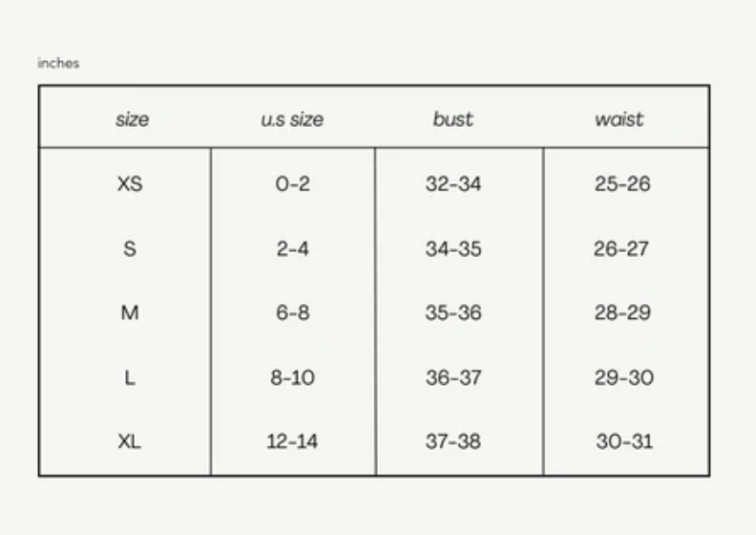
Task: Select the "size" column header
Action: tap(132, 119)
